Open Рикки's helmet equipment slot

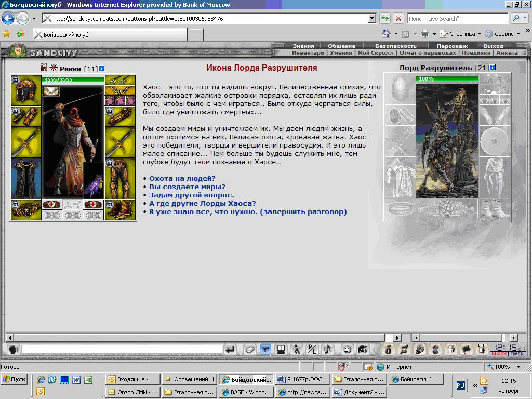pos(26,90)
